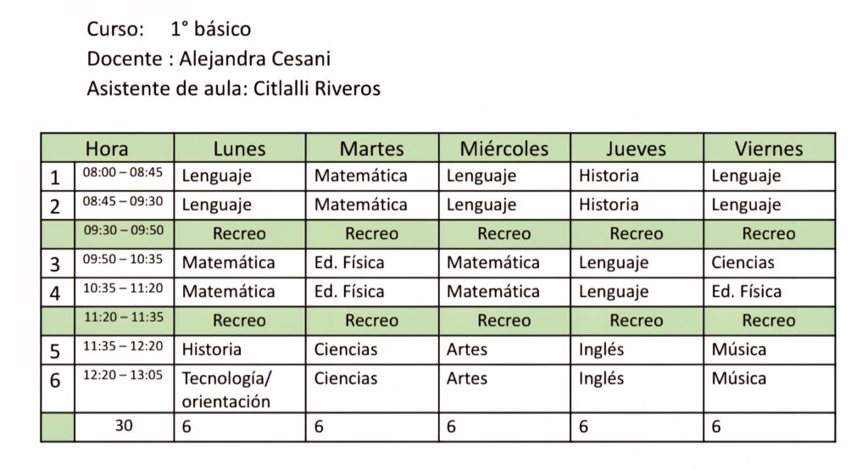Select the docente name Alejandra Cesani
The image size is (868, 470).
coord(254,59)
